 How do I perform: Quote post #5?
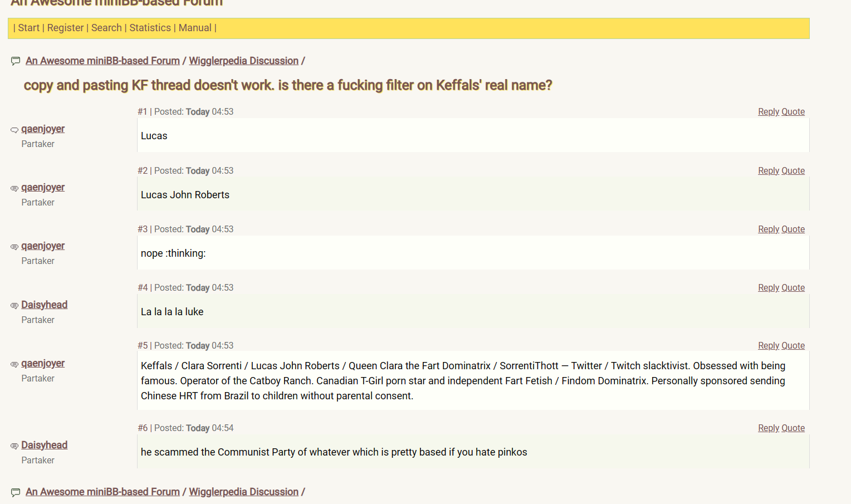[x=793, y=346]
